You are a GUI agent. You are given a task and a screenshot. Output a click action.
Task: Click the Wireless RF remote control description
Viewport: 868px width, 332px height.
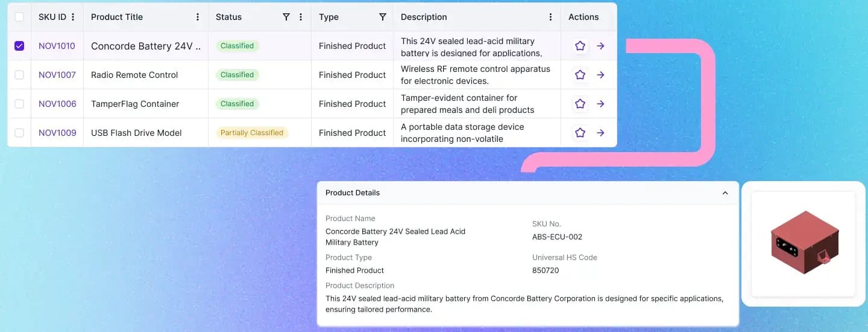click(476, 75)
